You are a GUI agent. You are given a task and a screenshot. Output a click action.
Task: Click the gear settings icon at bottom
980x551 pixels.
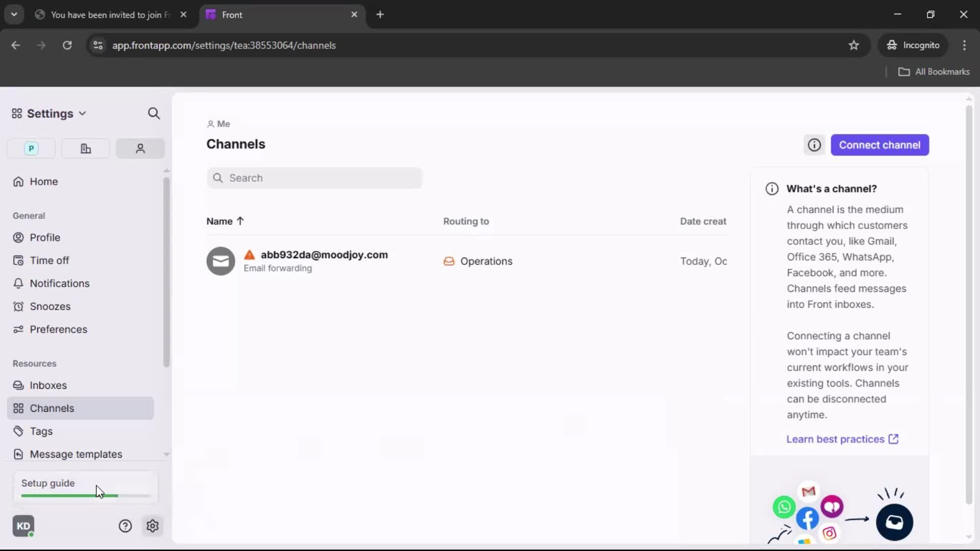[x=152, y=526]
